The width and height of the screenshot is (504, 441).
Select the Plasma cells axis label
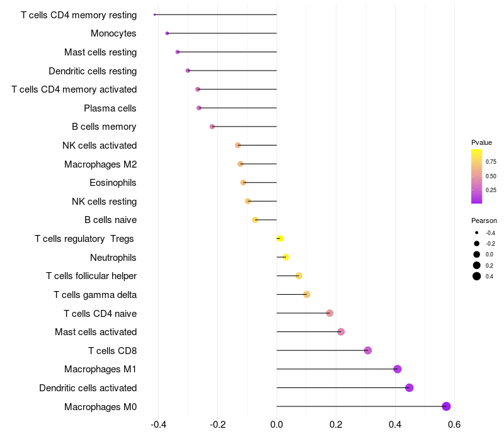tap(110, 108)
